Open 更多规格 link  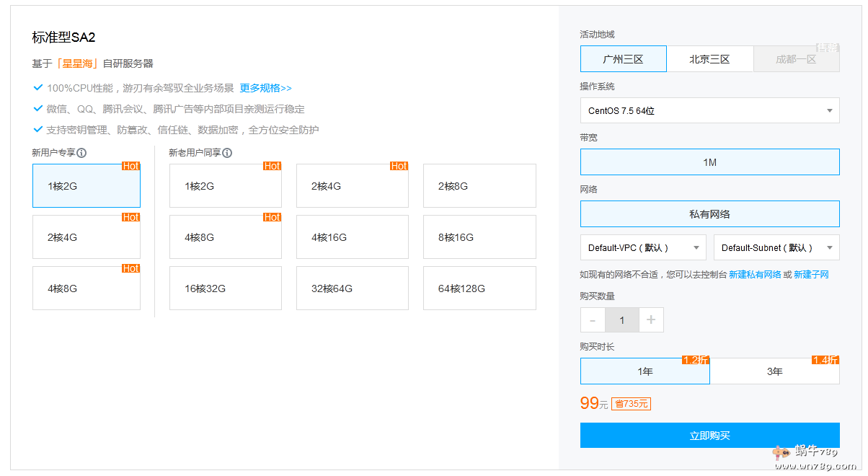pos(265,88)
